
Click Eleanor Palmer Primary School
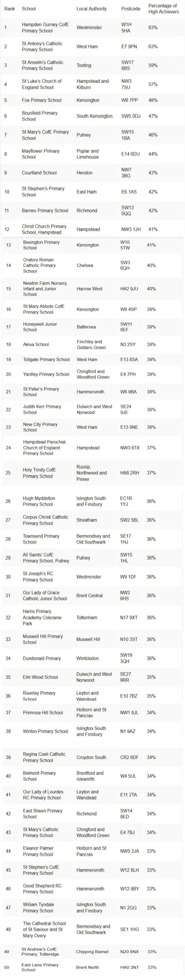[38, 851]
